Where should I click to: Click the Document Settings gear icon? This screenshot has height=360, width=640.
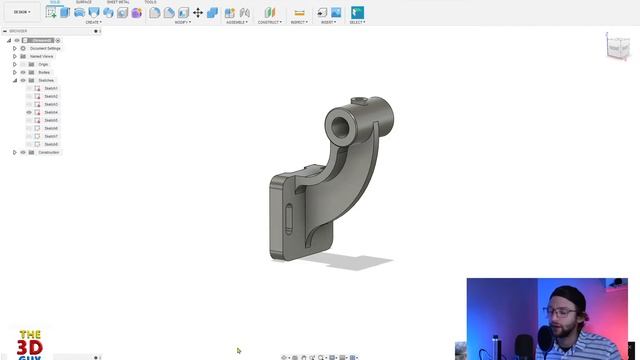point(23,48)
